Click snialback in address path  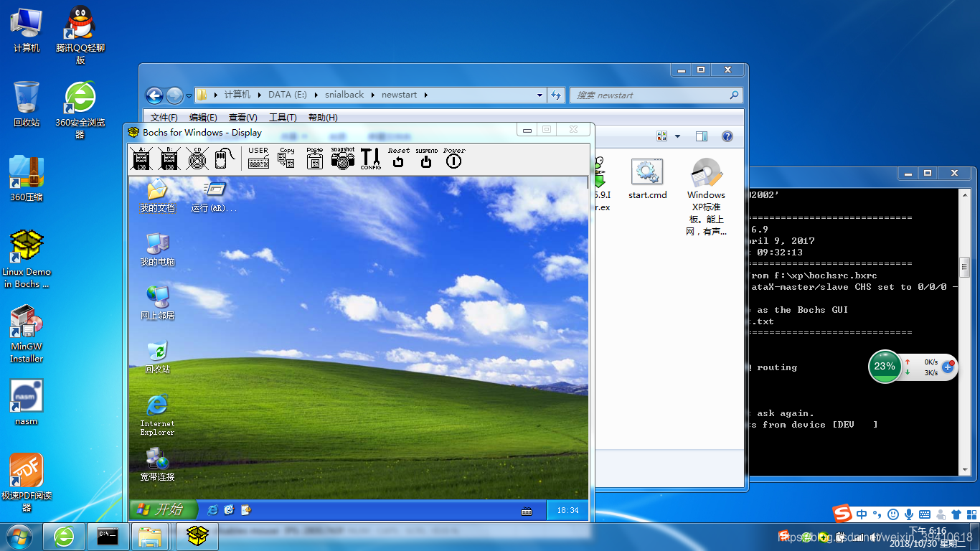[x=344, y=95]
